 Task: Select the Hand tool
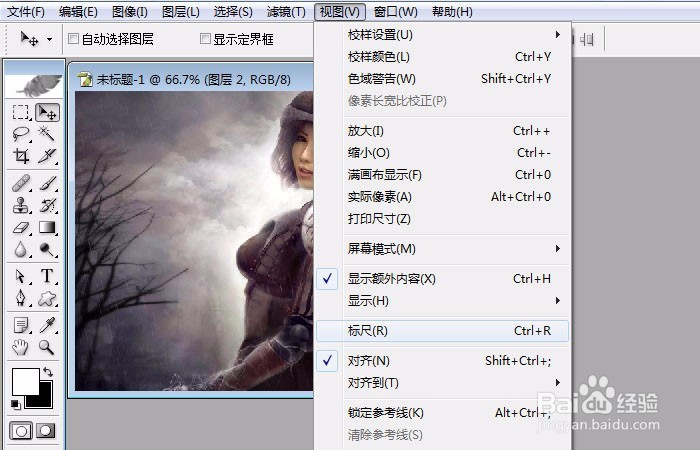coord(21,347)
